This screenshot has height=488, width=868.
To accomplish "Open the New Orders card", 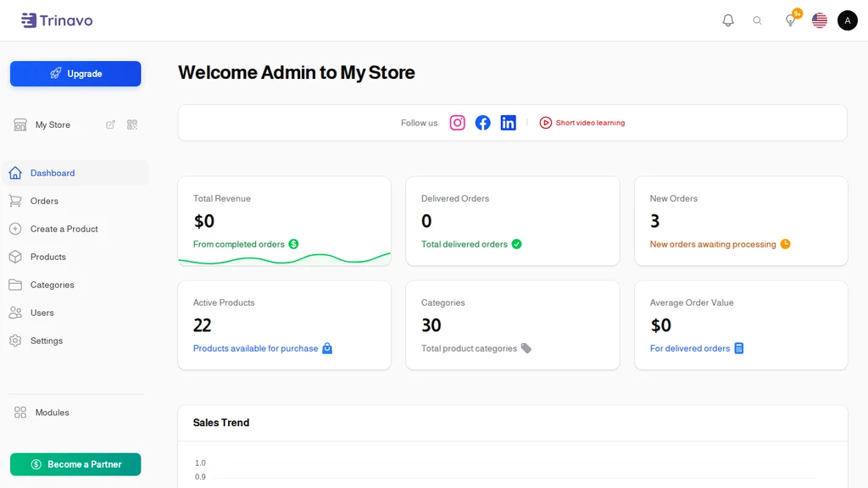I will (x=741, y=221).
